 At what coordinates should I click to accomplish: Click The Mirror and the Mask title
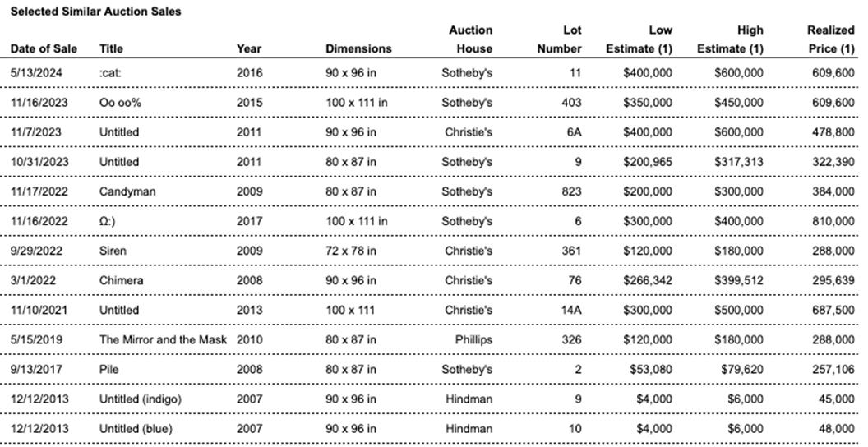164,339
